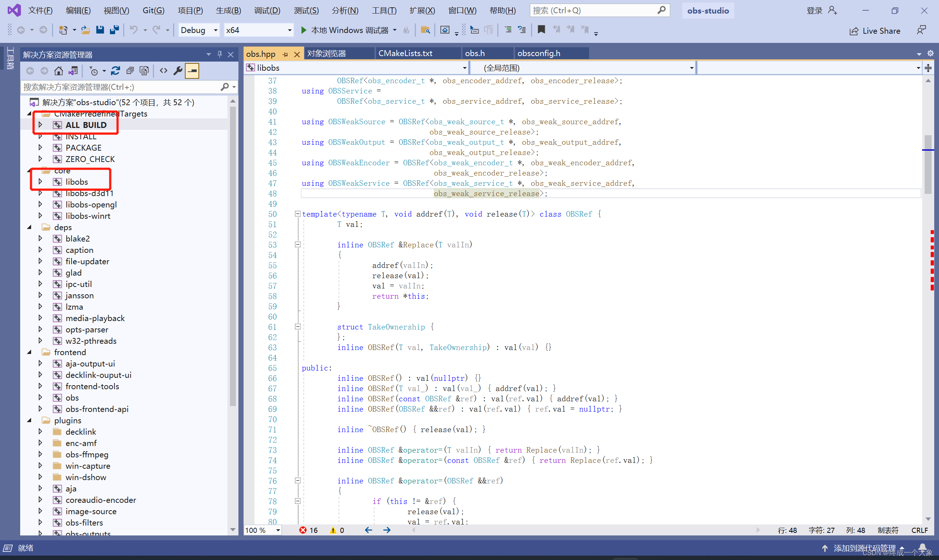Toggle a bookmark with the bookmark icon
The image size is (939, 560).
(541, 30)
